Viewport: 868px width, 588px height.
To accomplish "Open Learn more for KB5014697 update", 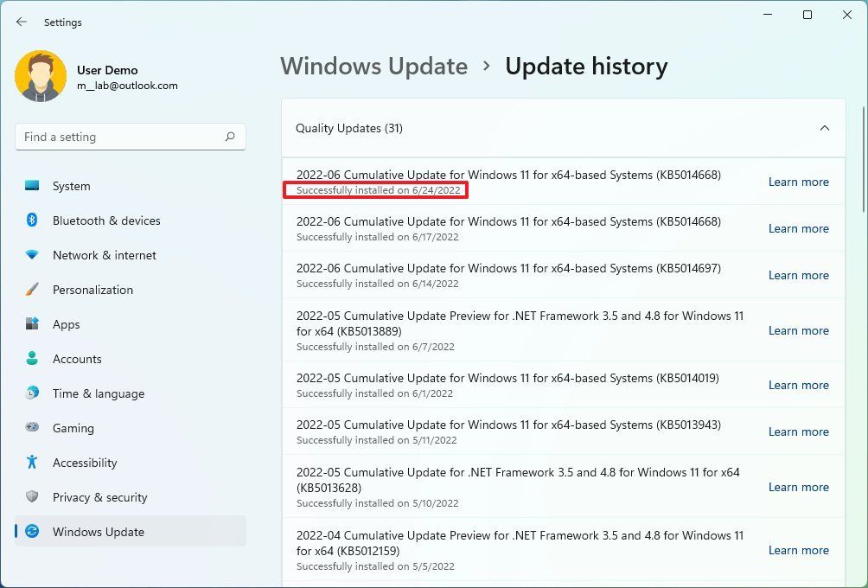I will pyautogui.click(x=797, y=275).
